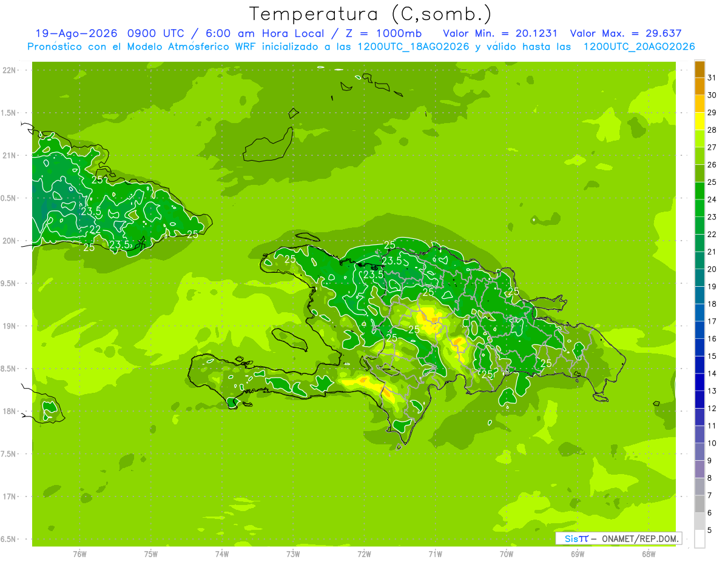Click the colorbar label 17

click(x=712, y=321)
